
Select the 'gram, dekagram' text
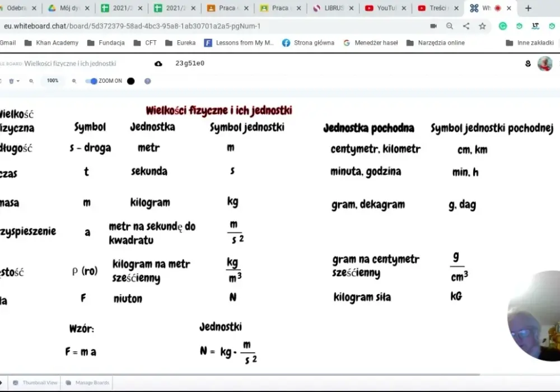[x=368, y=204]
